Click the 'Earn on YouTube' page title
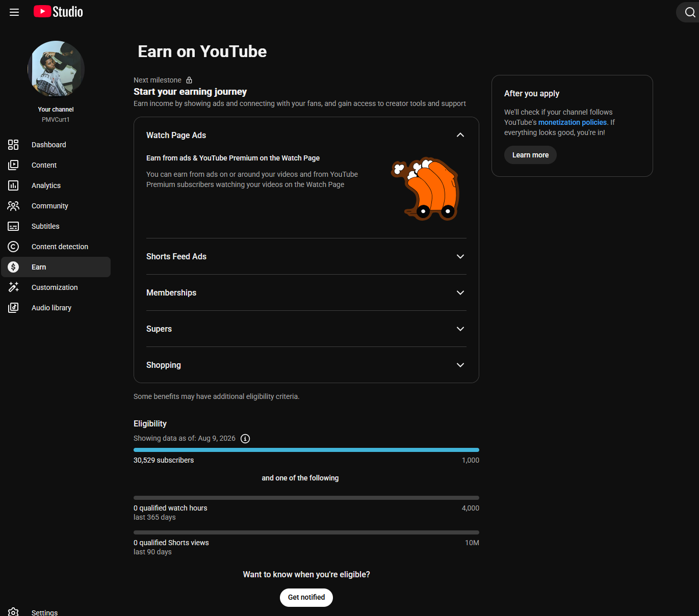Viewport: 699px width, 616px height. (x=202, y=51)
